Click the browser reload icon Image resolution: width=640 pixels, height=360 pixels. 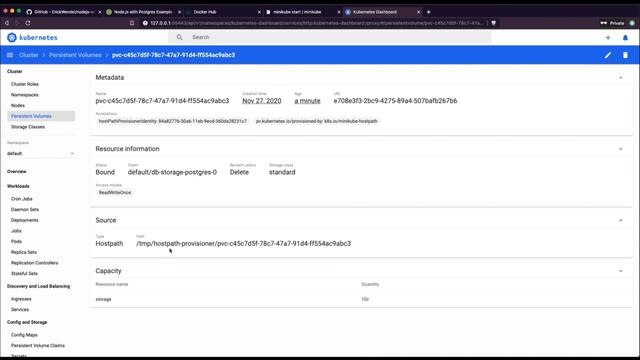click(x=28, y=23)
